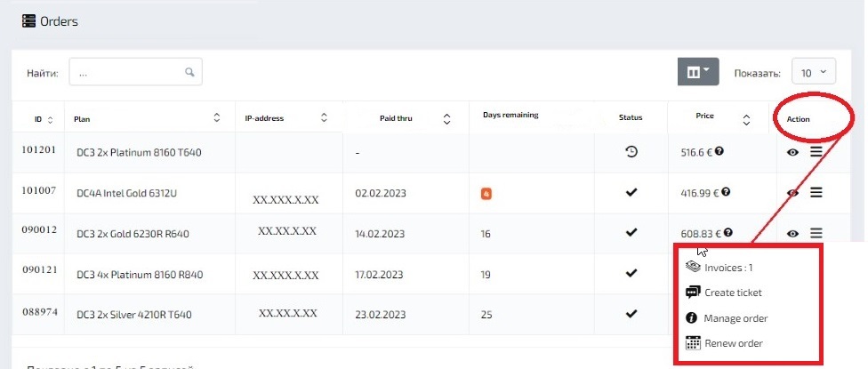Click the pending clock status icon
The height and width of the screenshot is (369, 868).
click(x=631, y=152)
